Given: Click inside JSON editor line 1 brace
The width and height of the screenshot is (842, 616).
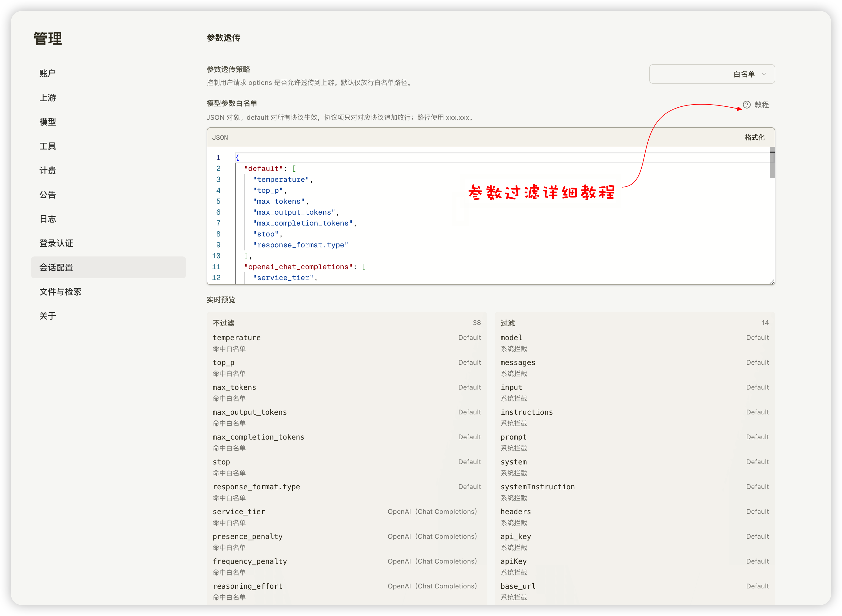Looking at the screenshot, I should (237, 158).
